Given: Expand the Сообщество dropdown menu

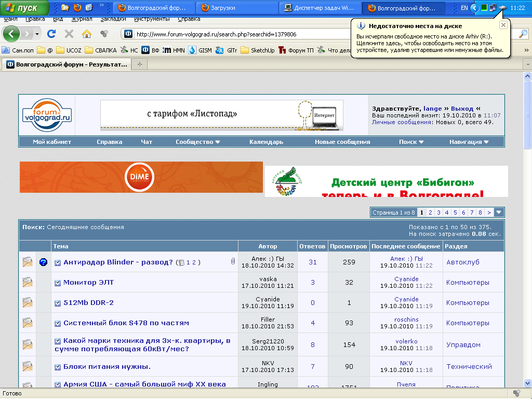Looking at the screenshot, I should click(x=197, y=142).
